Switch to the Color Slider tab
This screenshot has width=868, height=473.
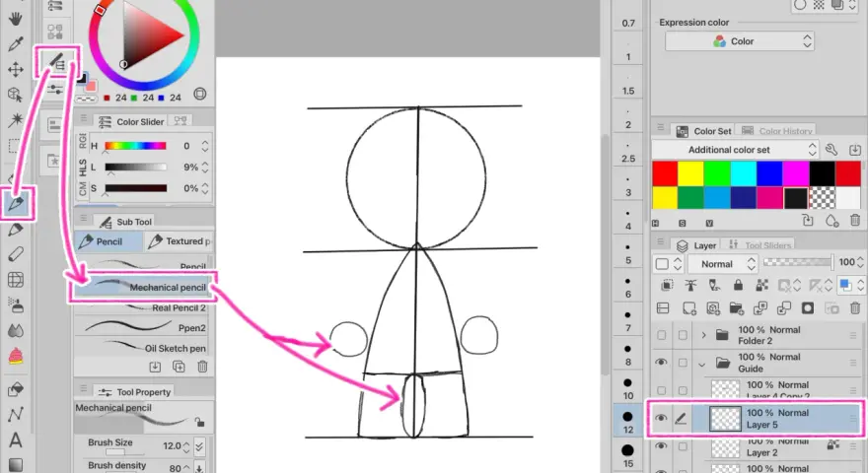pos(132,122)
